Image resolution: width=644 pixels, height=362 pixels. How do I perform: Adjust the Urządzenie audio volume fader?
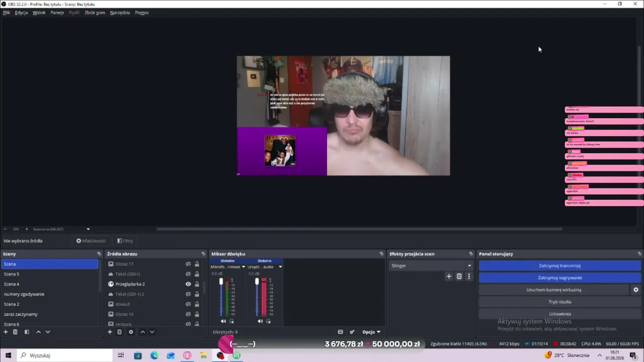(x=257, y=283)
